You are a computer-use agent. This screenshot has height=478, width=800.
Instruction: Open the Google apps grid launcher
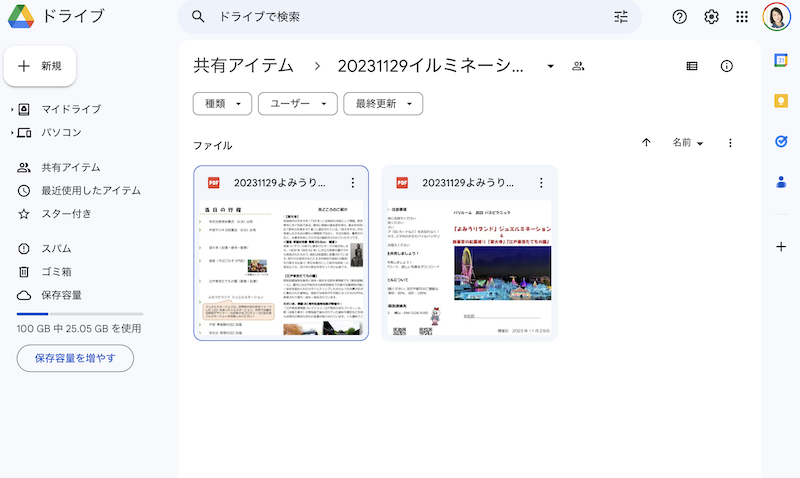tap(742, 17)
